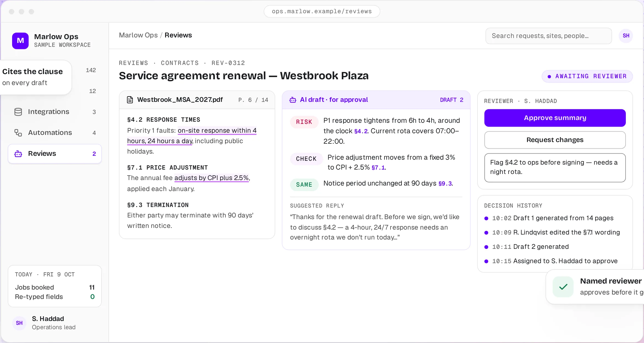Focus the search requests, sites, people field
The width and height of the screenshot is (644, 343).
[x=549, y=36]
